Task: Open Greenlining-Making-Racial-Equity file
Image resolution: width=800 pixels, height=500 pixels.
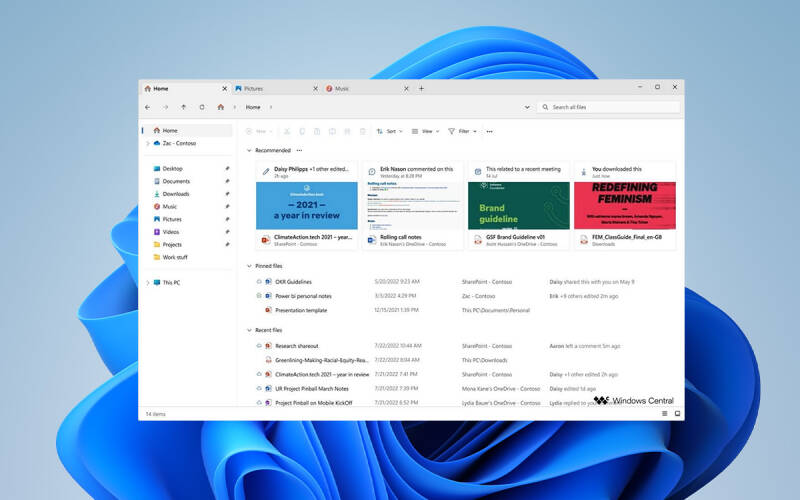Action: coord(321,360)
